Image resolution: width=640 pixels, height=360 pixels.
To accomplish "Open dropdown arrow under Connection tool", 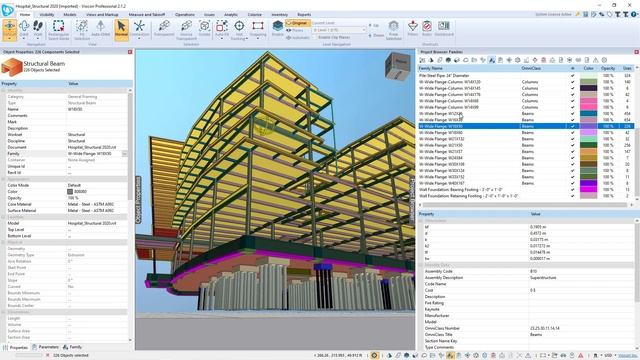I will tap(139, 39).
